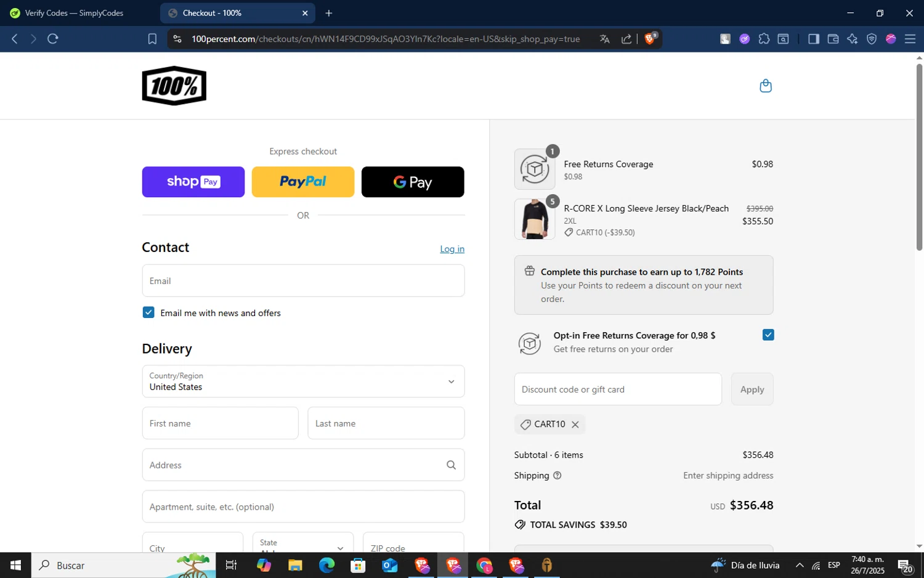The image size is (924, 578).
Task: Select the Checkout - 100% tab
Action: tap(237, 13)
